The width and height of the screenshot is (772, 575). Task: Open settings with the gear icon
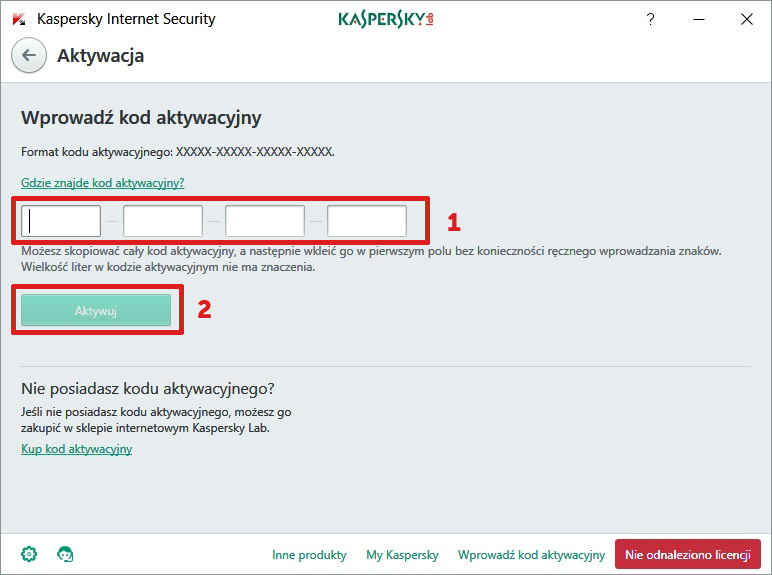pyautogui.click(x=29, y=554)
